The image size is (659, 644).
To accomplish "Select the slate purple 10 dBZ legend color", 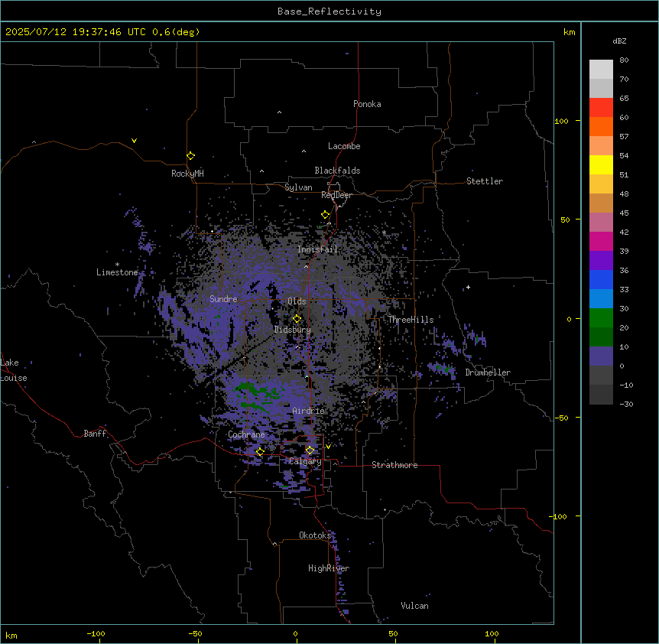I will pos(601,356).
